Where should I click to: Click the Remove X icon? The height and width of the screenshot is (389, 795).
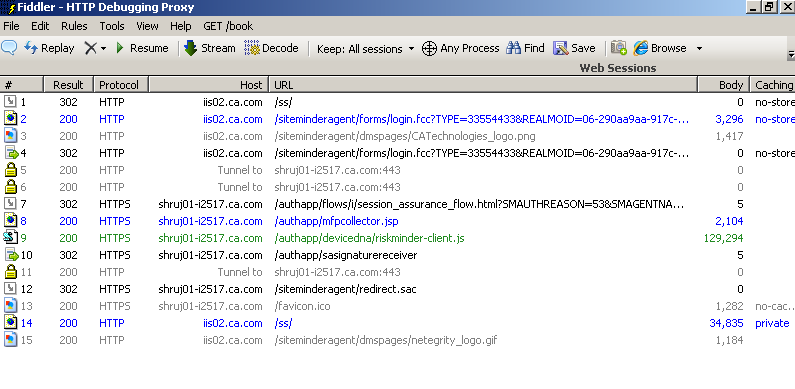(90, 48)
